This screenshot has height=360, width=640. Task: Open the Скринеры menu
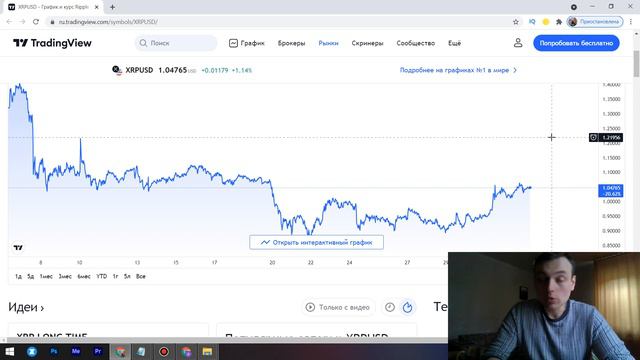pyautogui.click(x=367, y=43)
